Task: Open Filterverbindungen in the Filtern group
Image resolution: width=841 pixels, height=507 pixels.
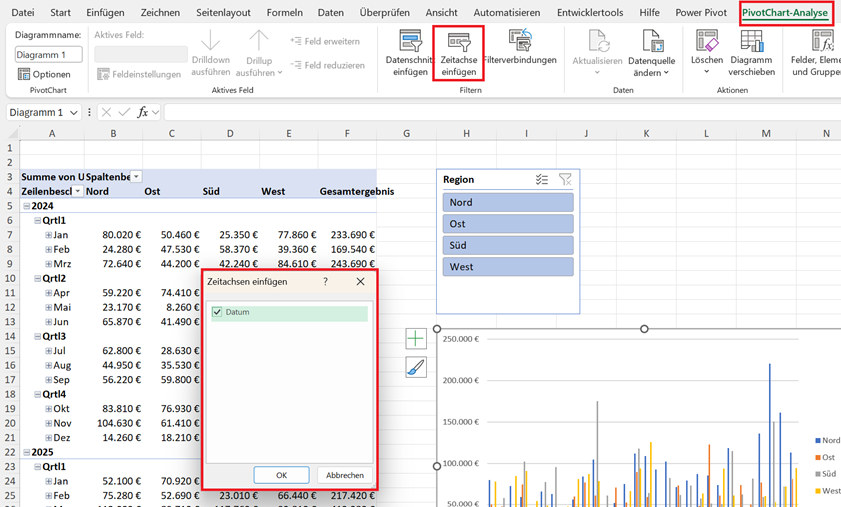Action: pyautogui.click(x=520, y=47)
